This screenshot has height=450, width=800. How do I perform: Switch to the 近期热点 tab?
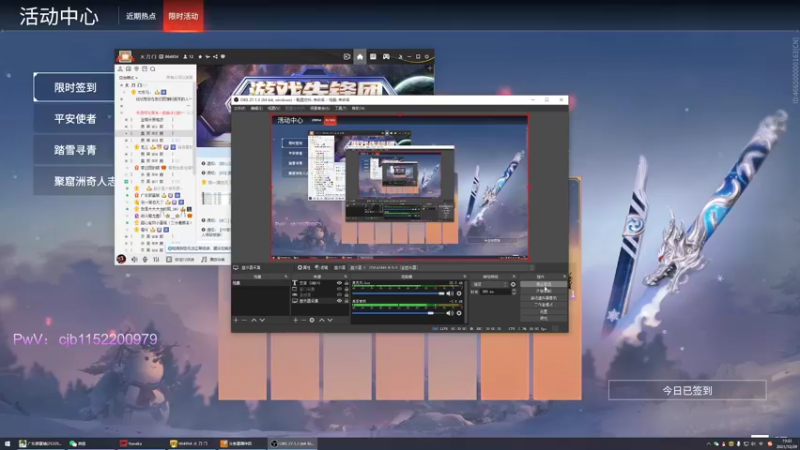pos(141,16)
